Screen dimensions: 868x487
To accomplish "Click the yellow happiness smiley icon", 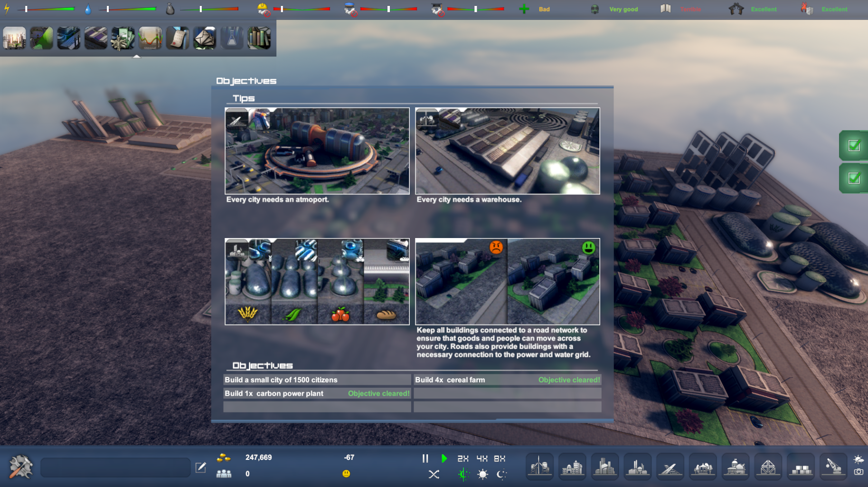I will [x=346, y=474].
